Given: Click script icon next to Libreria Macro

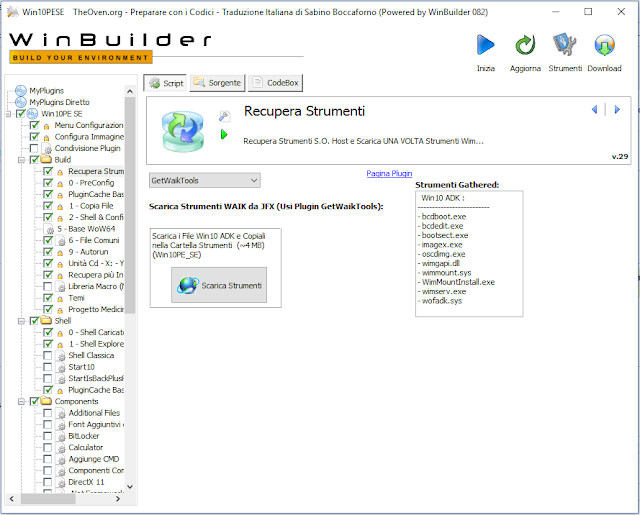Looking at the screenshot, I should [60, 286].
